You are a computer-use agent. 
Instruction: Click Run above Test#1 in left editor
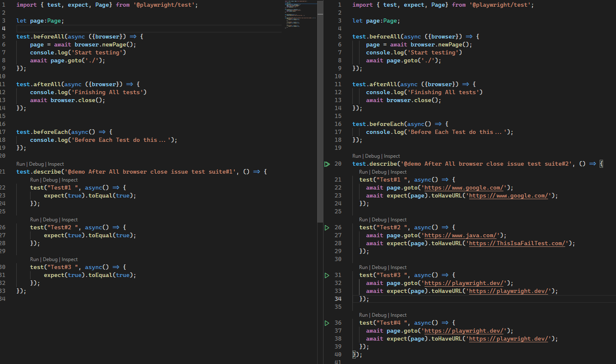[34, 180]
